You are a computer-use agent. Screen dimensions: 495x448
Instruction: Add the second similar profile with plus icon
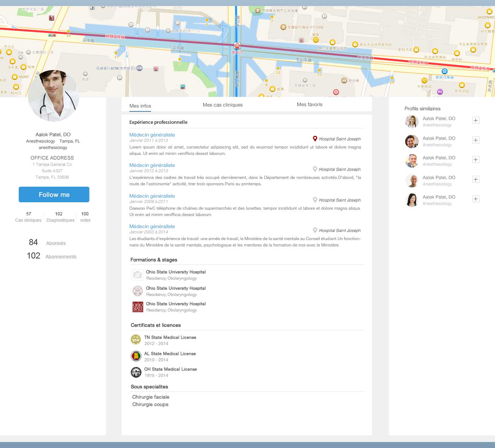(x=476, y=140)
